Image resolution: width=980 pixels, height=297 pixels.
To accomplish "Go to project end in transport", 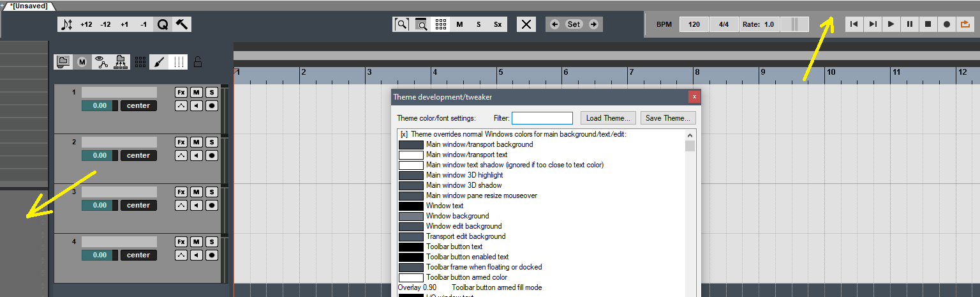I will (873, 24).
